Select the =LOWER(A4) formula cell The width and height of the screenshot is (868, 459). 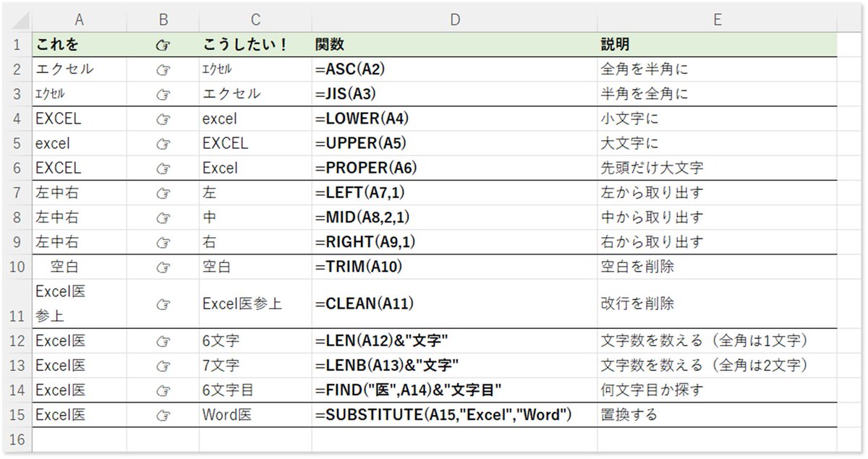click(454, 119)
